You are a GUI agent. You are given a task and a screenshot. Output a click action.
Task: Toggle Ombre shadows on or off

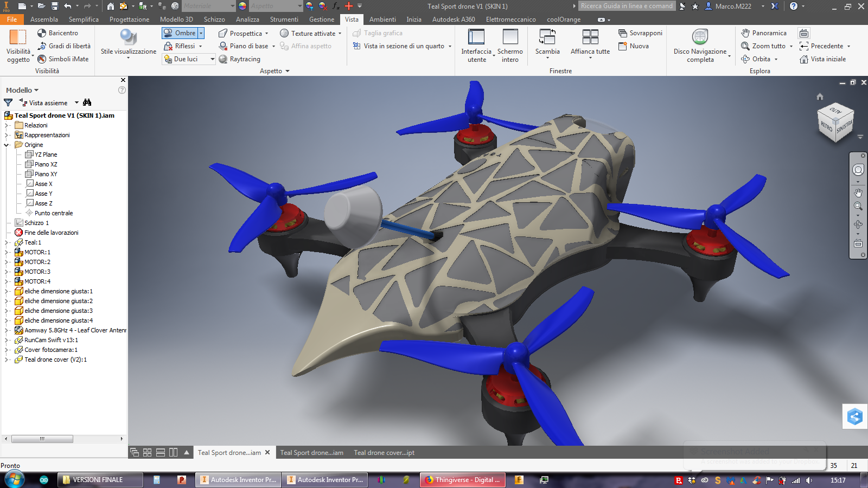pos(180,33)
